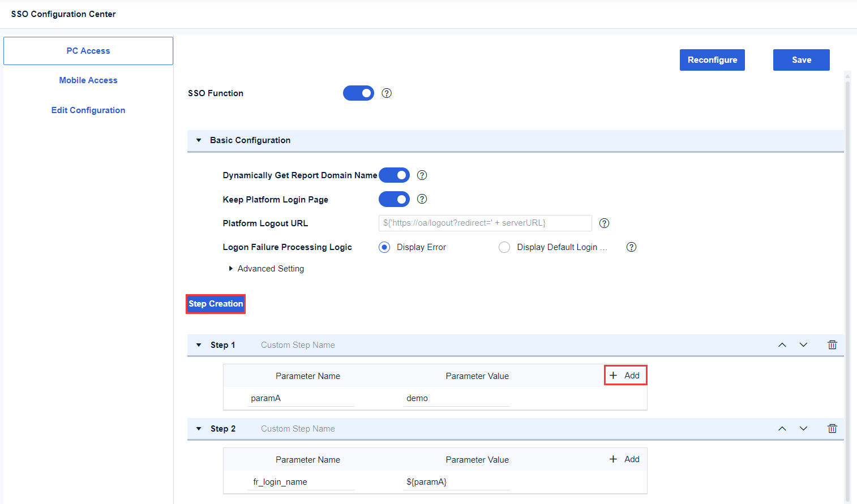The image size is (857, 504).
Task: Delete Step 2 using trash icon
Action: point(832,429)
